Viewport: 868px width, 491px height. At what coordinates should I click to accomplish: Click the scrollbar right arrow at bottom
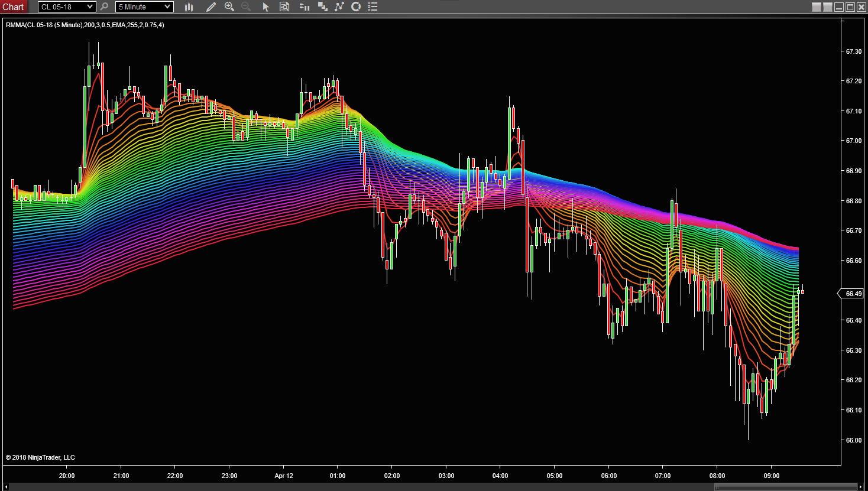tap(860, 487)
